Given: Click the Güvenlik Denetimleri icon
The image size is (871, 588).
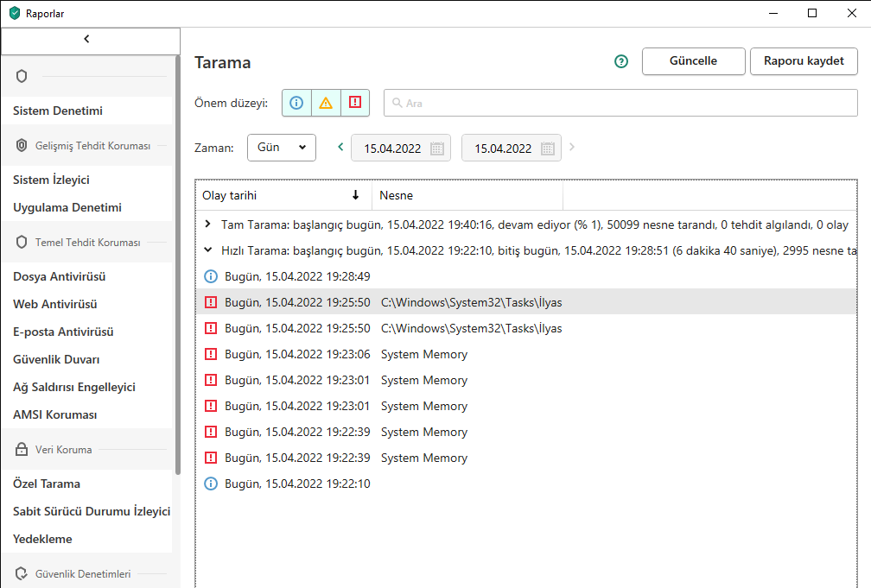Looking at the screenshot, I should point(22,573).
